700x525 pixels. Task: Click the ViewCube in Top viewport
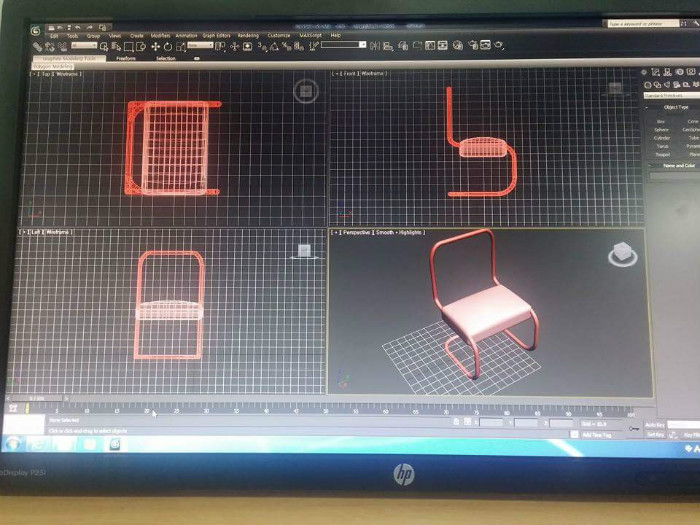(305, 92)
